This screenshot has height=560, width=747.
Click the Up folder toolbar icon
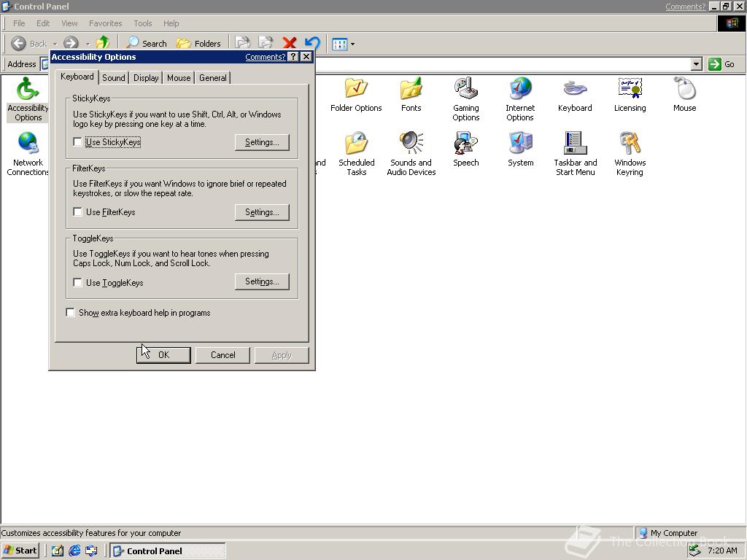[x=102, y=43]
